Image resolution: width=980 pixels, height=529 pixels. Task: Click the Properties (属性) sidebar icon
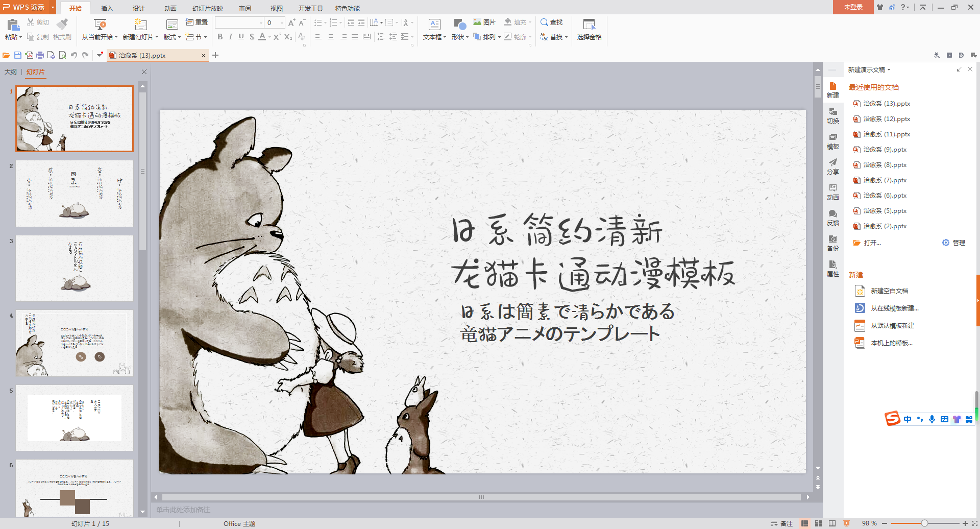click(x=833, y=269)
